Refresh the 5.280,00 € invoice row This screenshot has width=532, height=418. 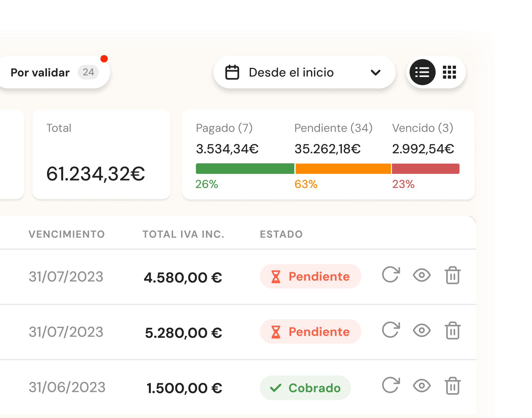click(x=391, y=330)
